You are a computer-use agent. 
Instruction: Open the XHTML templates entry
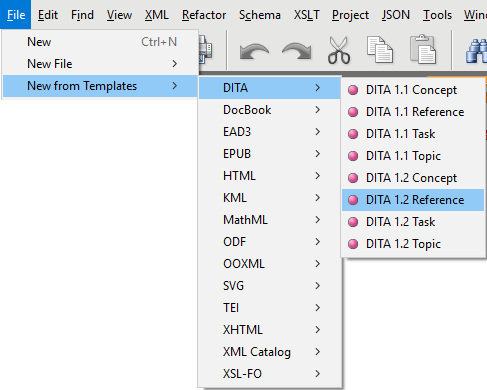270,330
